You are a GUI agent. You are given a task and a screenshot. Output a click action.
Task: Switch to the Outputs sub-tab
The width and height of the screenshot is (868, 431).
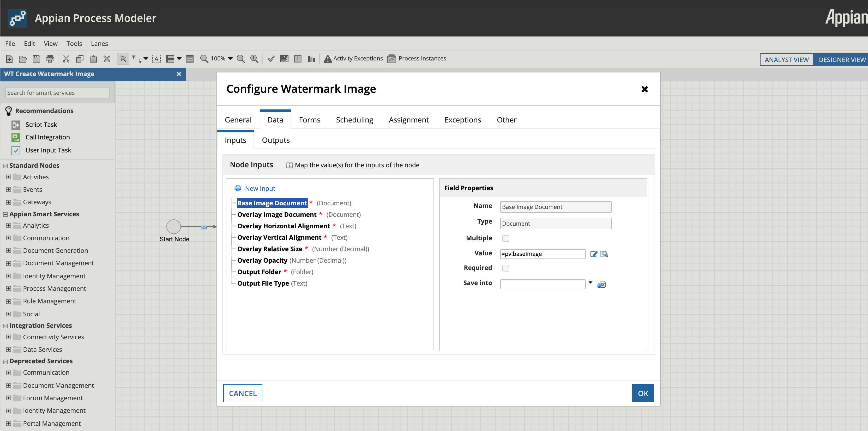(x=276, y=140)
